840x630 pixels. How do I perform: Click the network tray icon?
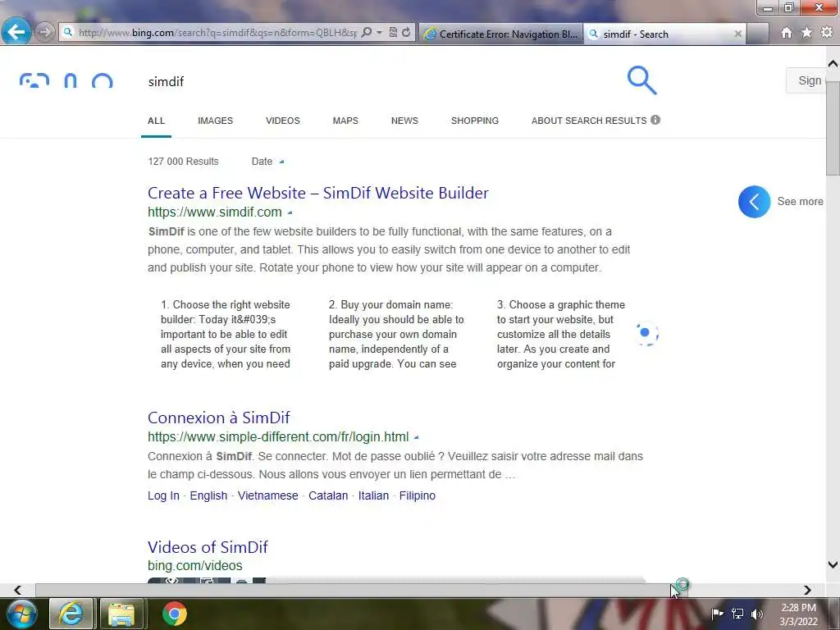click(737, 614)
